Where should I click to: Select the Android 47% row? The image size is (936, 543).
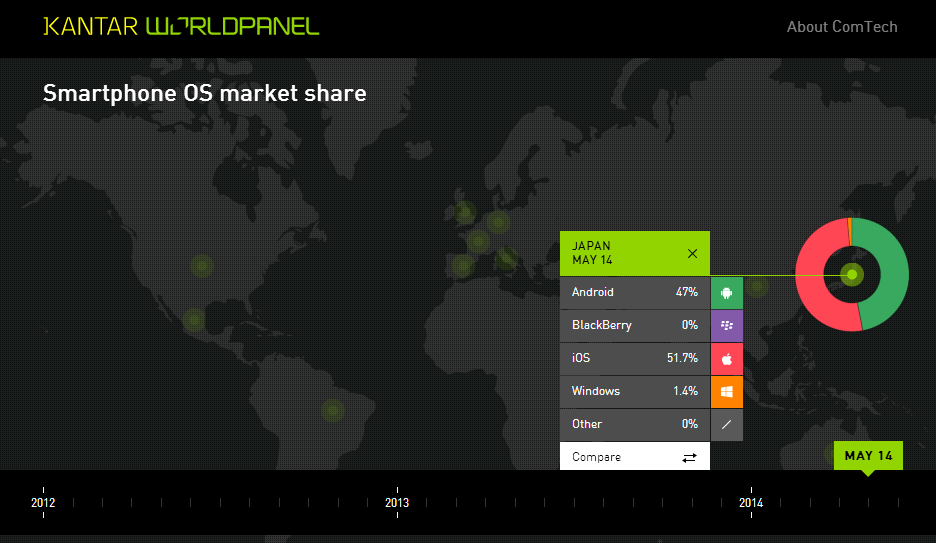click(x=635, y=292)
